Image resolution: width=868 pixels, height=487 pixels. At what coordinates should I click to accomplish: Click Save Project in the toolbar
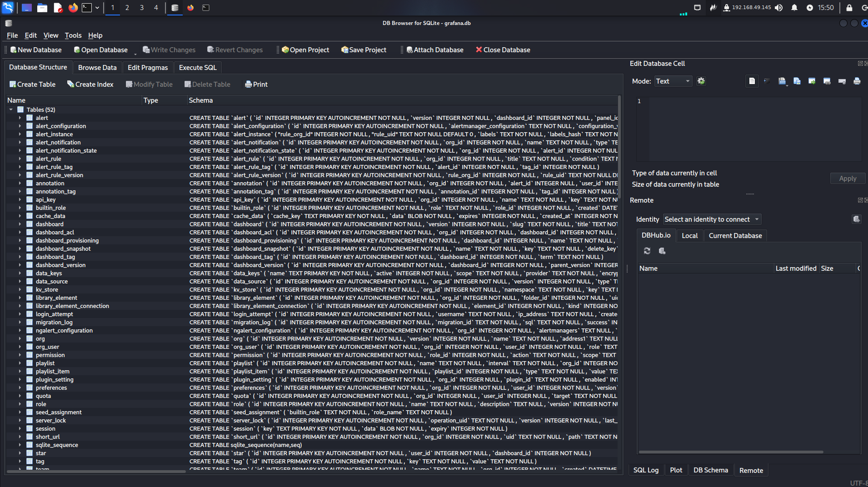pyautogui.click(x=364, y=50)
